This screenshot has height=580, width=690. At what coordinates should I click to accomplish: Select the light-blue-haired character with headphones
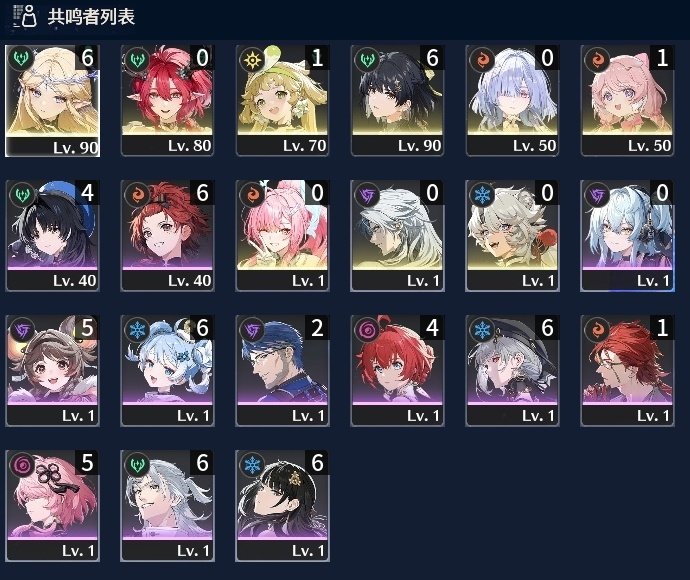(627, 235)
